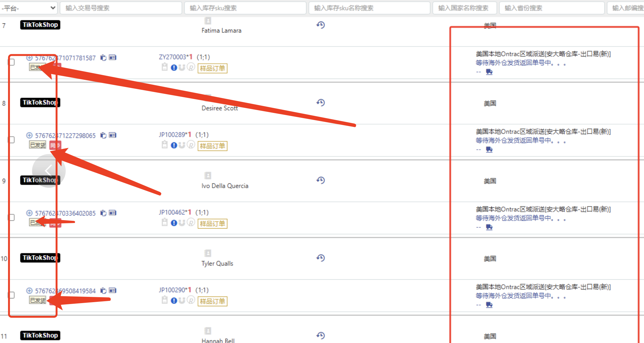The width and height of the screenshot is (644, 343).
Task: Click blue exclamation icon under JP100290
Action: 174,301
